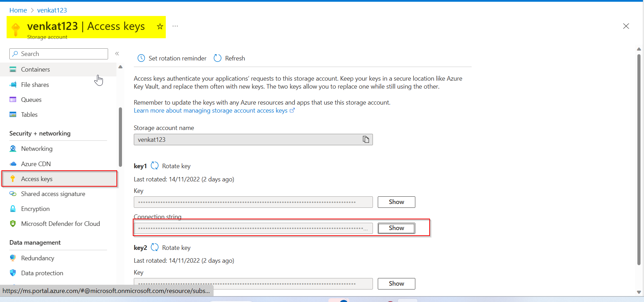The width and height of the screenshot is (644, 302).
Task: Click the sidebar vertical scrollbar thumb
Action: 120,137
